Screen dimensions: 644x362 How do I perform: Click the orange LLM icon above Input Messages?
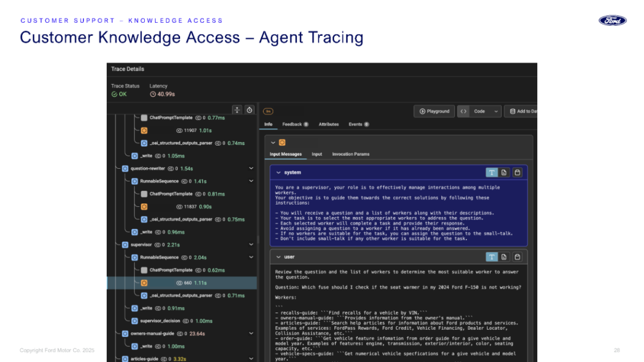[x=282, y=143]
